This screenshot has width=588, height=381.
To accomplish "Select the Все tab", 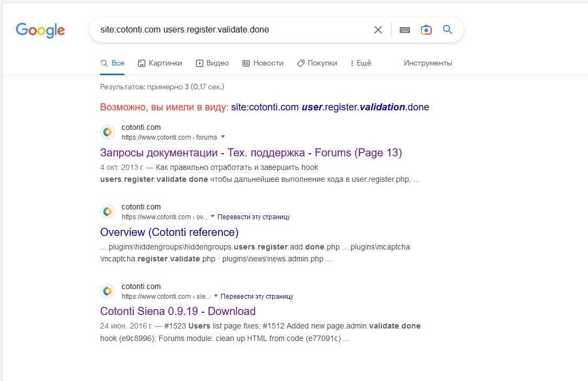I will (x=113, y=63).
